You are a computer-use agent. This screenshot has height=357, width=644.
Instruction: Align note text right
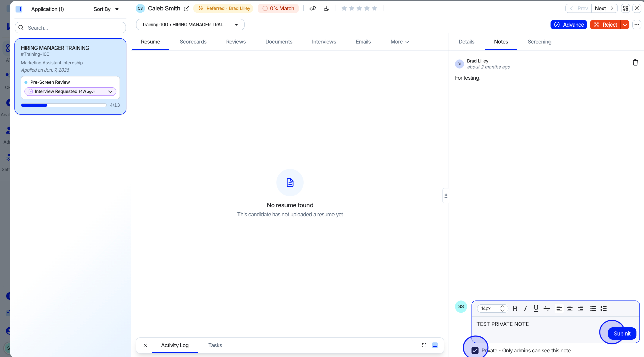coord(580,308)
